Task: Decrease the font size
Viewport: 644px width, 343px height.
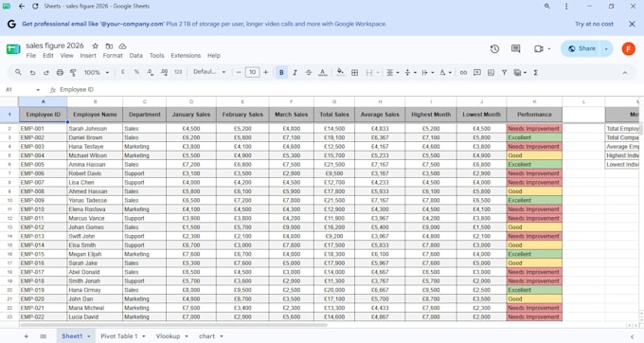Action: pos(239,72)
